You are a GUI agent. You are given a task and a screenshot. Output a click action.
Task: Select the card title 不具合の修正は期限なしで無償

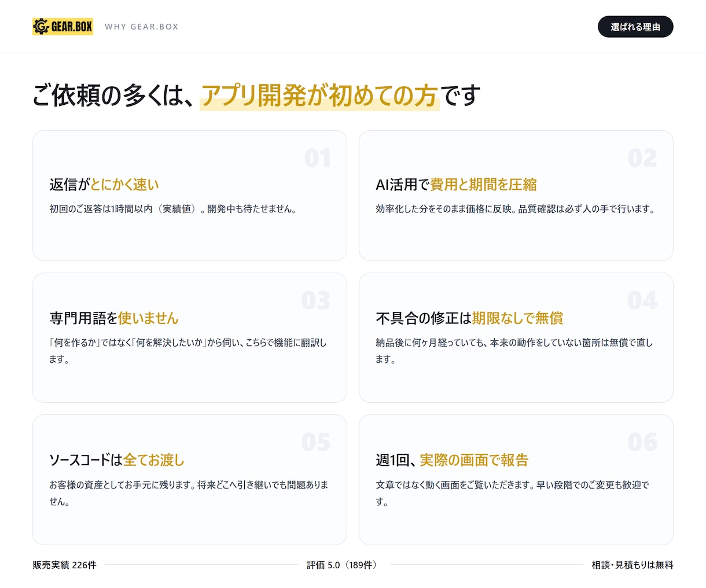pos(469,318)
